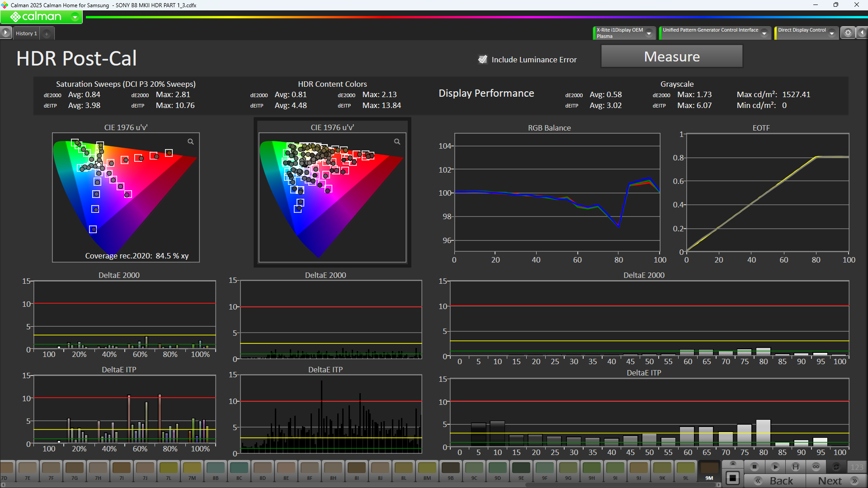Screen dimensions: 868x488
Task: Click the single read bracket icon
Action: point(796,467)
